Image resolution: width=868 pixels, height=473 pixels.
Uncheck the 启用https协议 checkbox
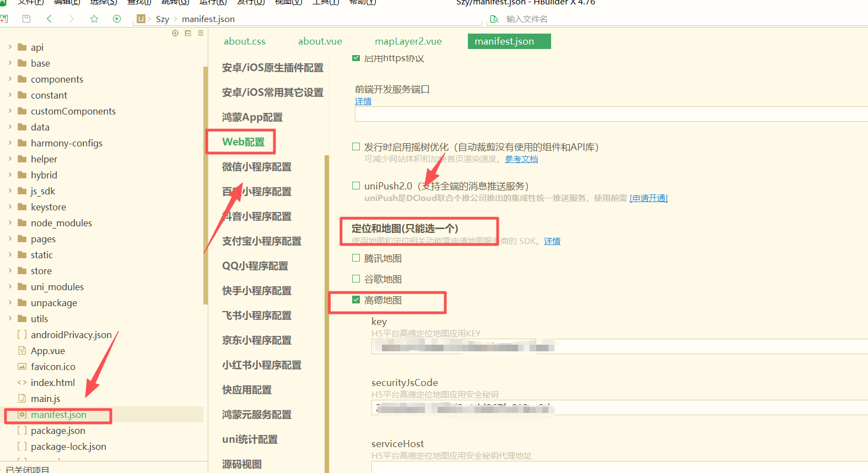[x=356, y=58]
